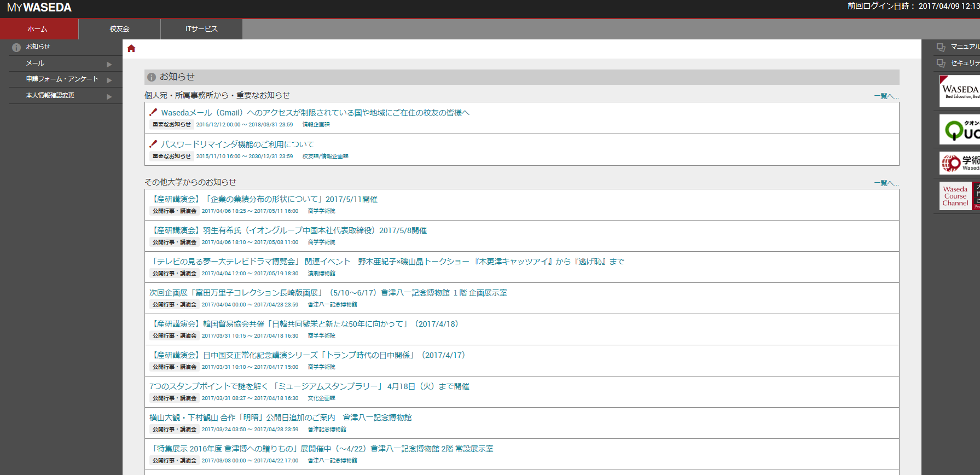Open the WASEDA Best Education banner
The image size is (980, 475).
[959, 91]
